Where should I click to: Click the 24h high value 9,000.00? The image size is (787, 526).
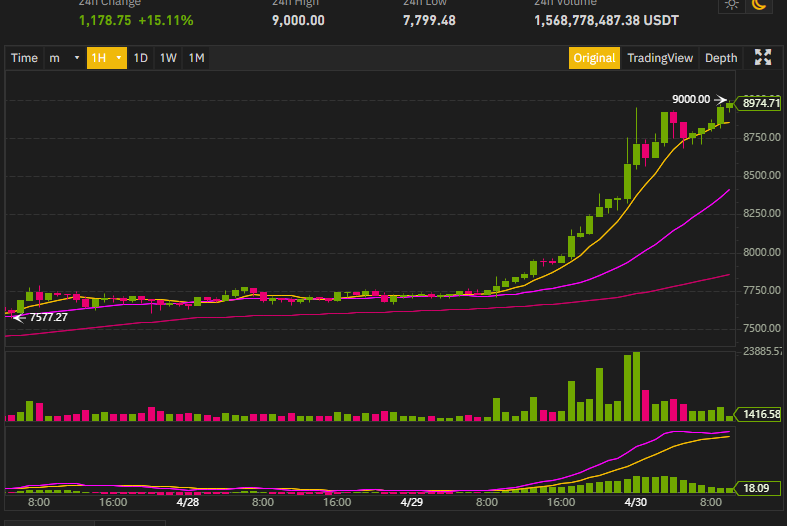298,21
